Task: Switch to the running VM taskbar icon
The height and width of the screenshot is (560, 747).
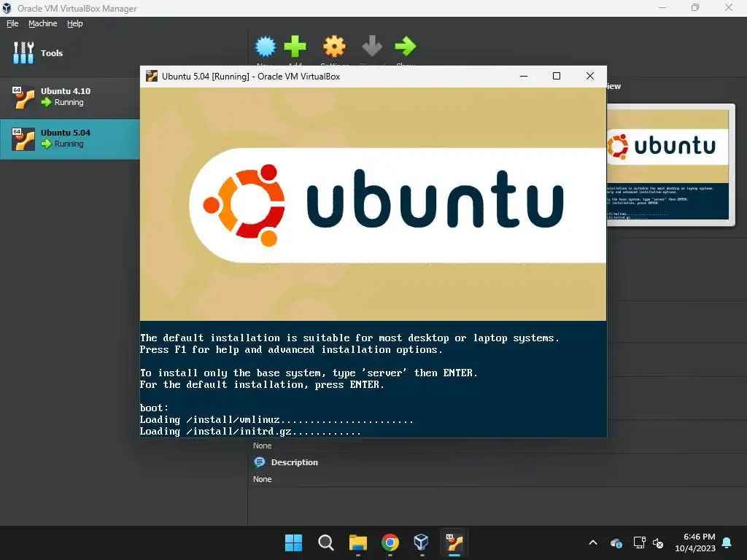Action: click(454, 542)
